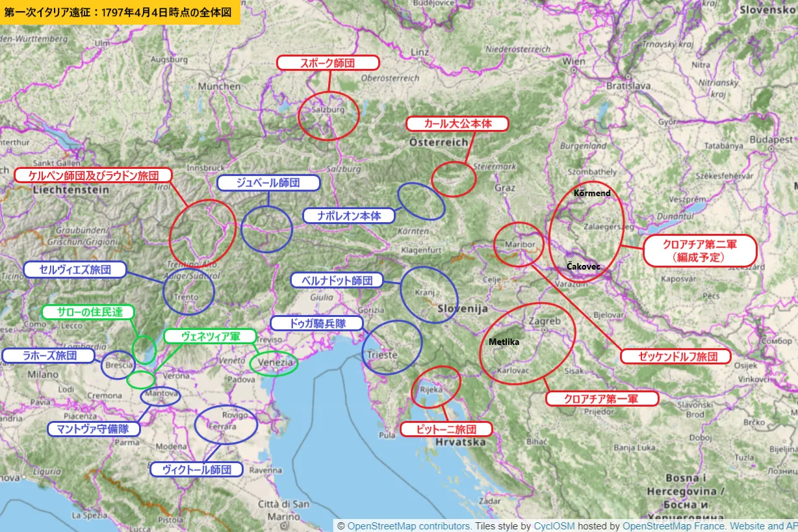Select the ベルナドット師団 label
Image resolution: width=798 pixels, height=532 pixels.
(337, 281)
